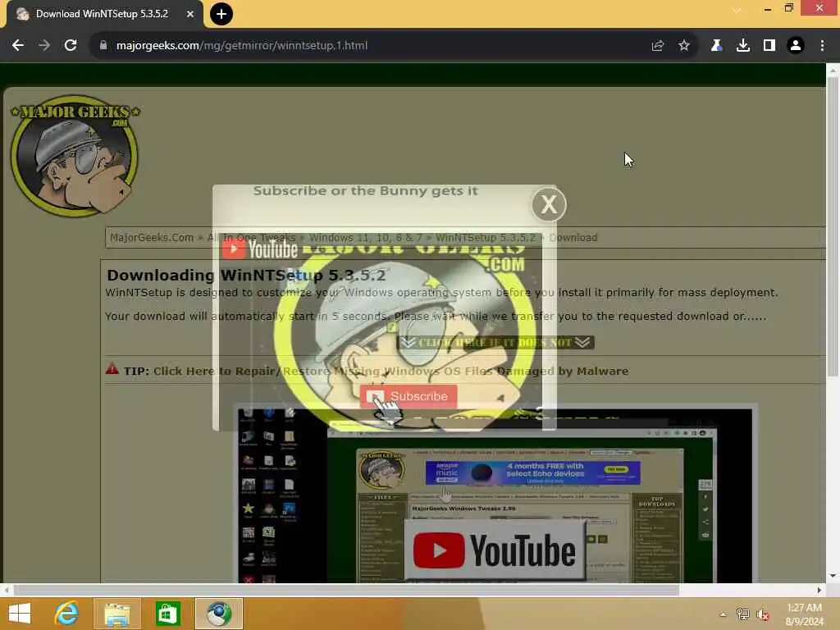This screenshot has width=840, height=630.
Task: Open the labs flask icon in toolbar
Action: 716,46
